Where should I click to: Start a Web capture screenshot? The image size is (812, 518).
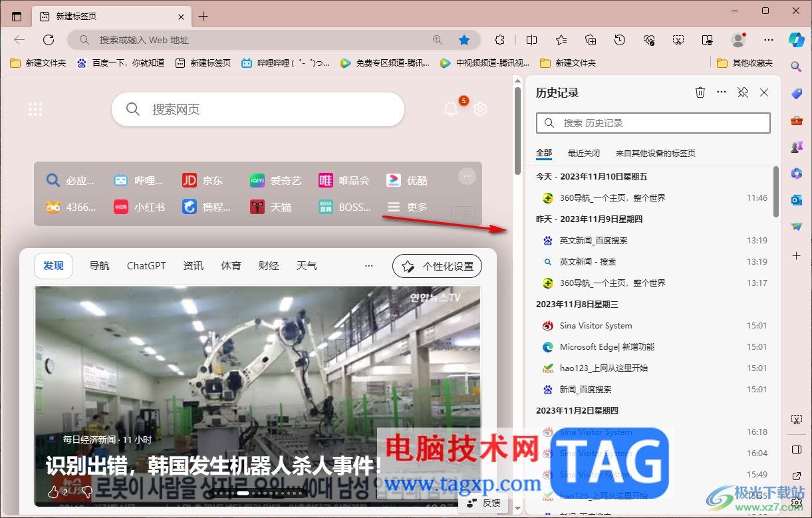(678, 40)
